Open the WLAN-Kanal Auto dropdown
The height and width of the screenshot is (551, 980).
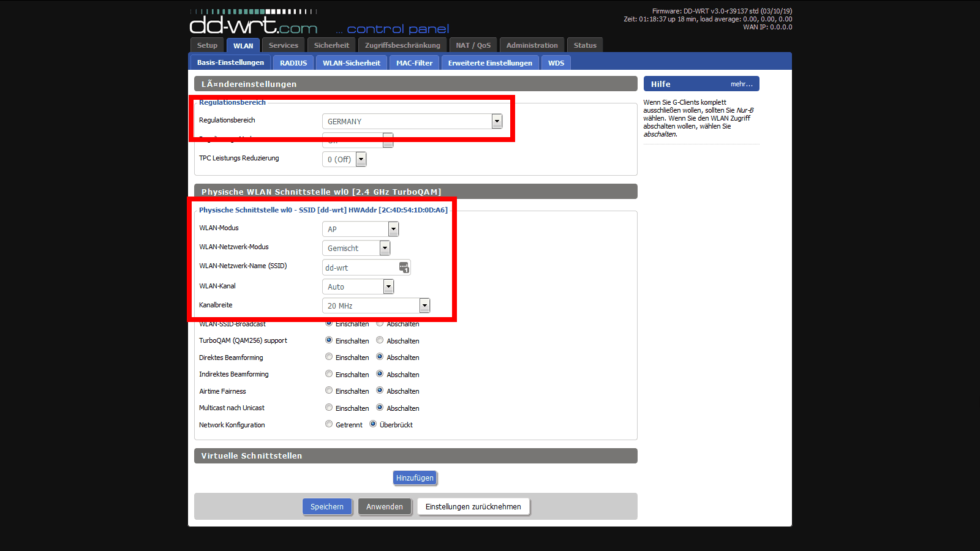358,287
